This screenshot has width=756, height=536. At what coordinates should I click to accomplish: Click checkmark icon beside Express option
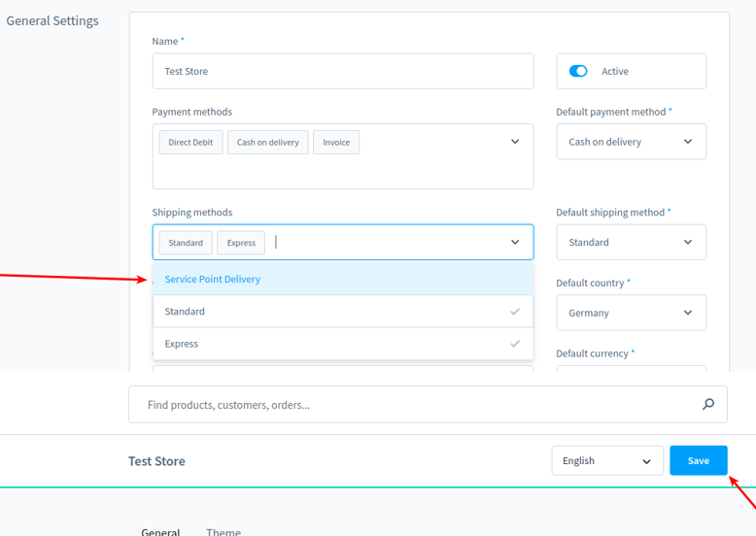click(515, 344)
